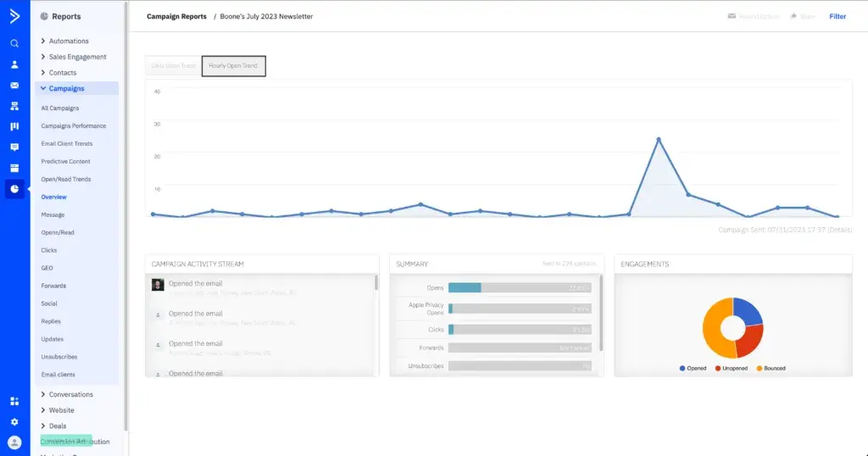Switch to the Daily Open Trend tab

[173, 66]
